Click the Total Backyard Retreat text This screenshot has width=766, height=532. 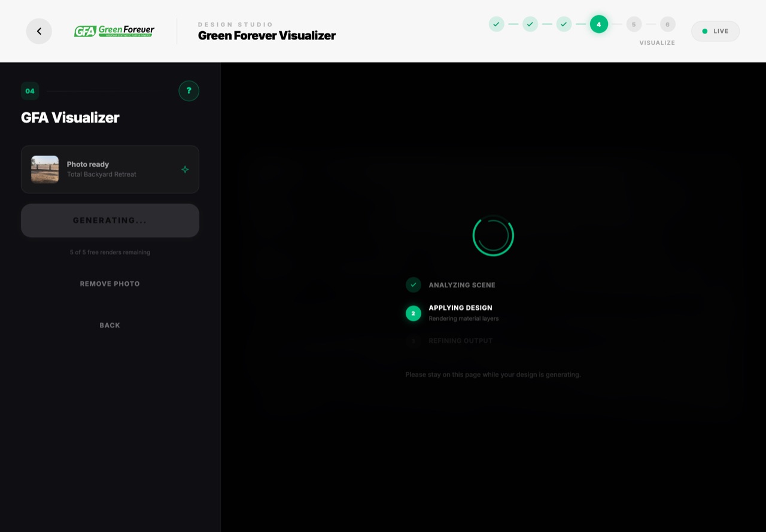tap(102, 174)
